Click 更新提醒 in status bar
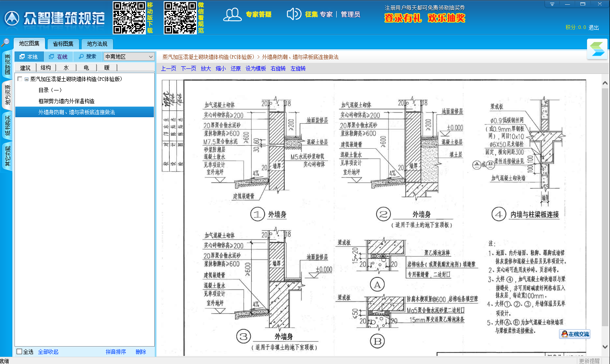 tap(589, 361)
